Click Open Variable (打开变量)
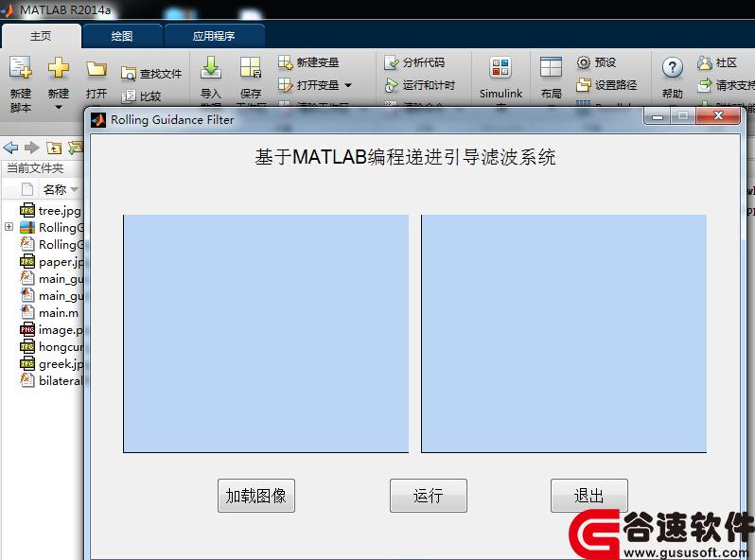 point(308,85)
